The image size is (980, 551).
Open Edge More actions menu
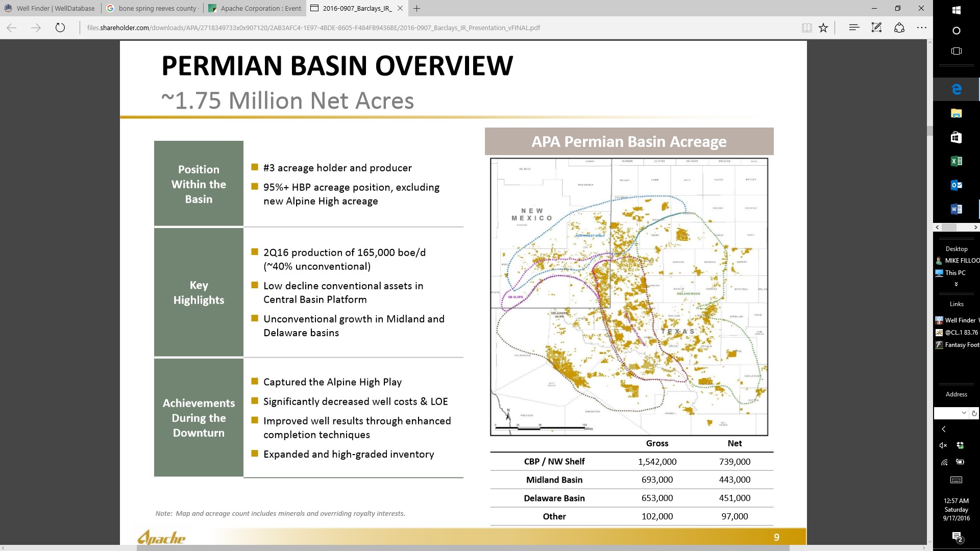tap(921, 28)
